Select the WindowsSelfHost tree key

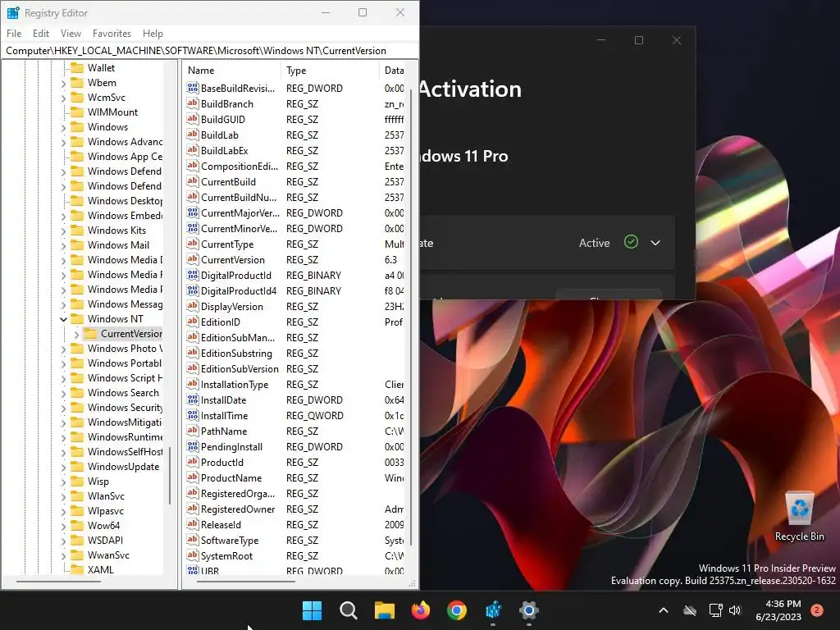126,452
